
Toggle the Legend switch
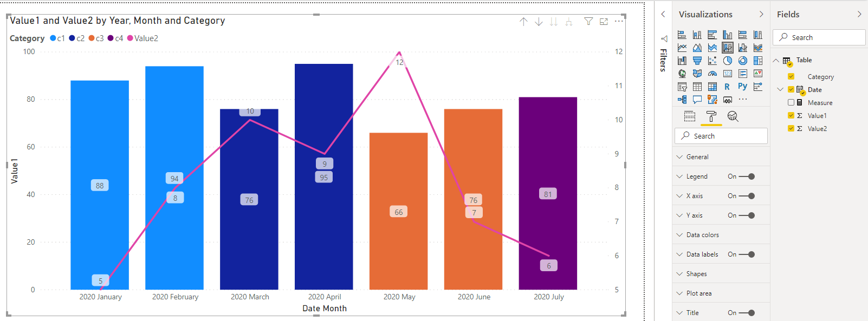[747, 176]
